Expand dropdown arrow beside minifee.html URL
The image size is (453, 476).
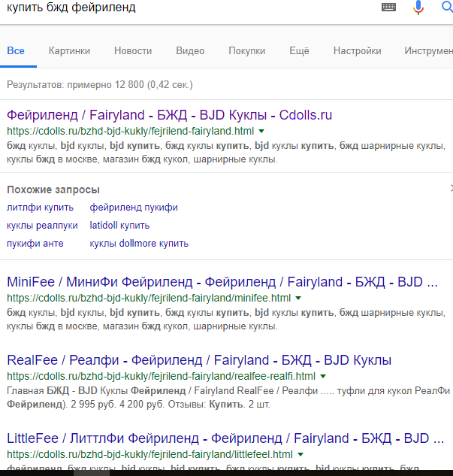(x=298, y=299)
